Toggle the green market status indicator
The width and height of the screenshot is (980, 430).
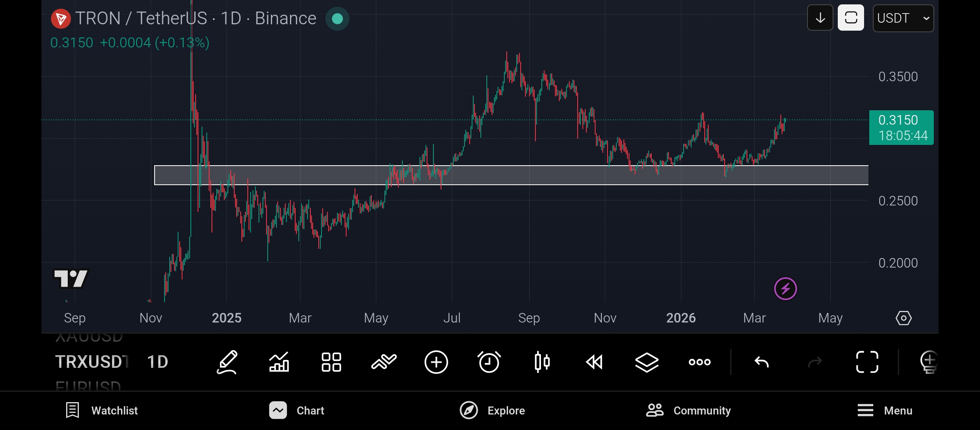click(x=337, y=19)
